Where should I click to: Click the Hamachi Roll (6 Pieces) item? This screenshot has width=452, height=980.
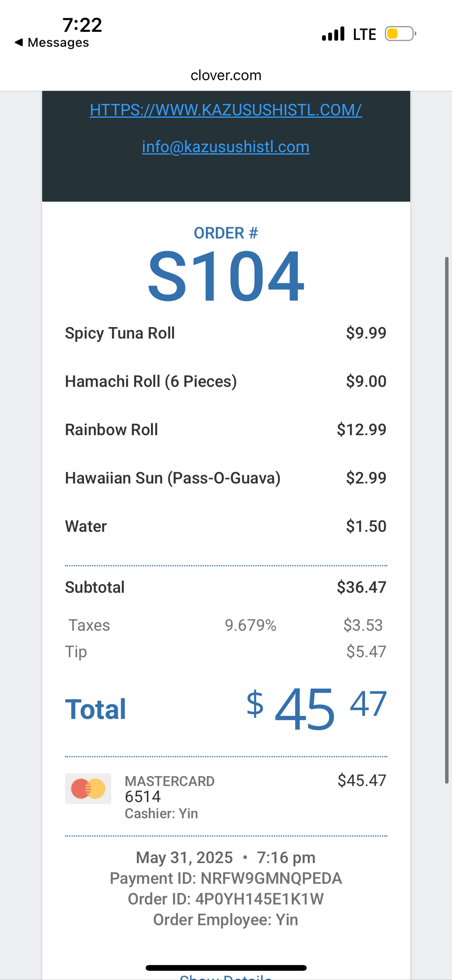(151, 382)
